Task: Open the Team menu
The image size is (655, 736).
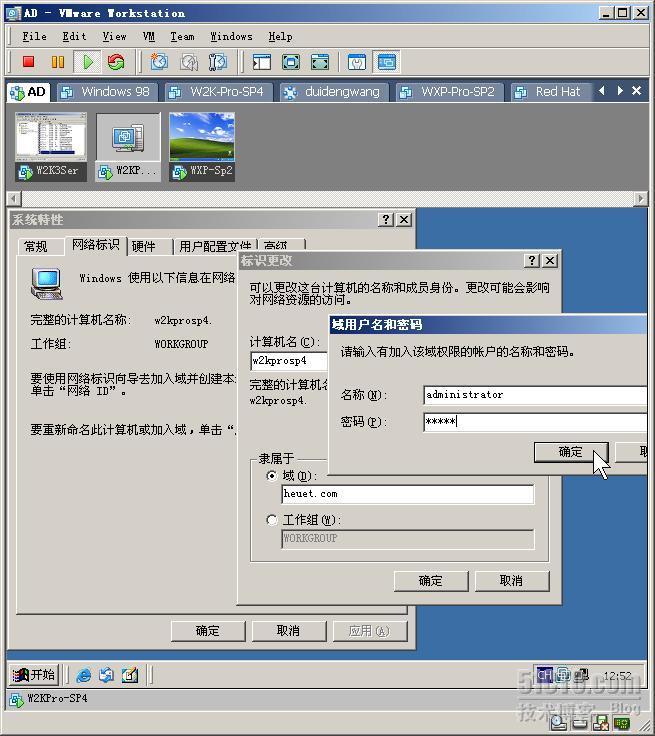Action: pyautogui.click(x=182, y=36)
